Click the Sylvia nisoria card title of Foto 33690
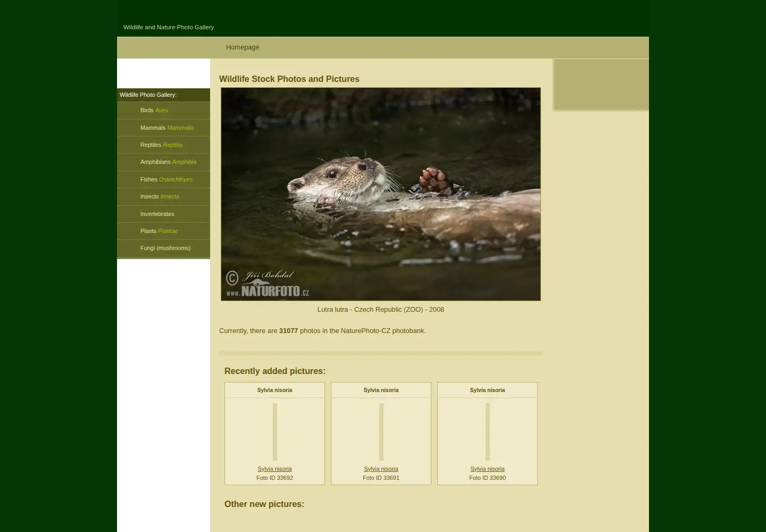Image resolution: width=766 pixels, height=532 pixels. coord(487,390)
